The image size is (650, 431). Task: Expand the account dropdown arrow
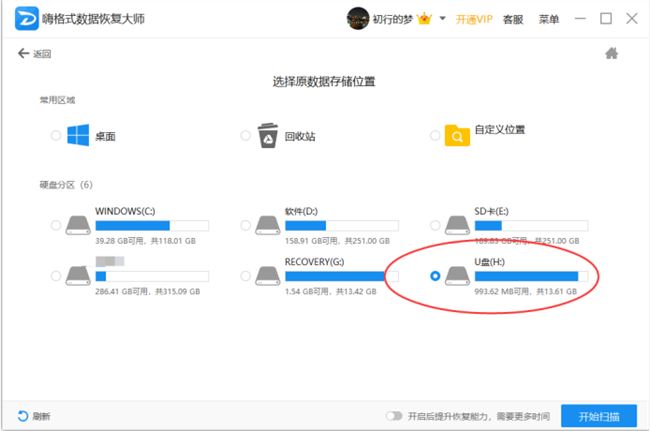[442, 19]
